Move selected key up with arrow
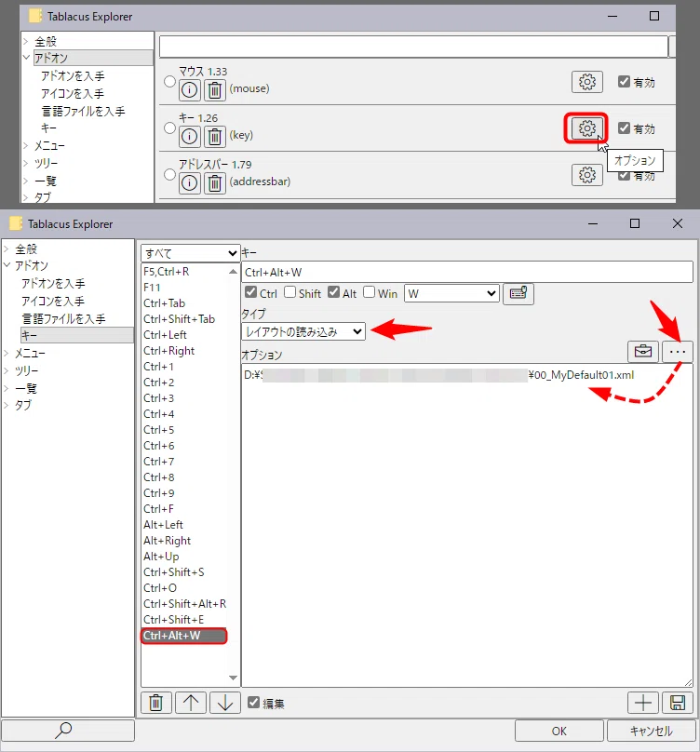700x752 pixels. 191,703
